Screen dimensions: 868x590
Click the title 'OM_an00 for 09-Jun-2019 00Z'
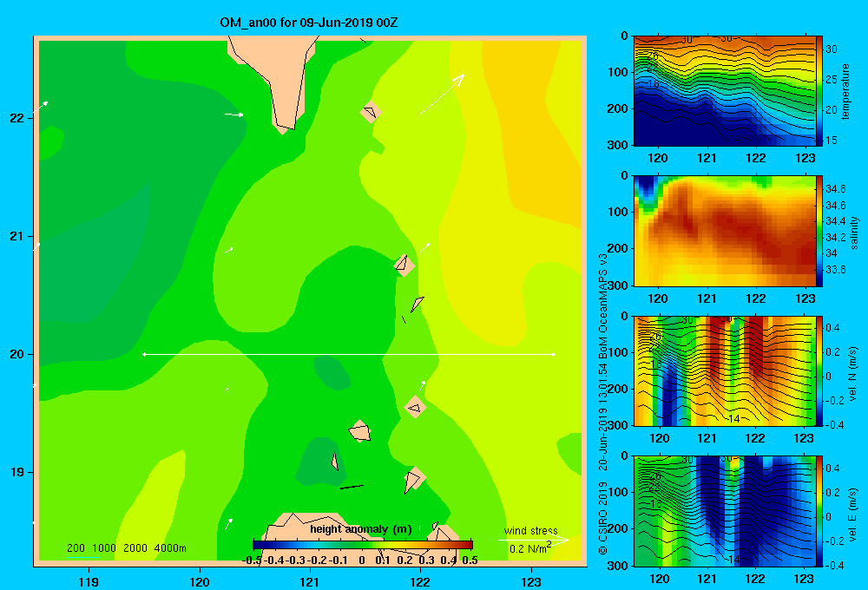pos(308,23)
